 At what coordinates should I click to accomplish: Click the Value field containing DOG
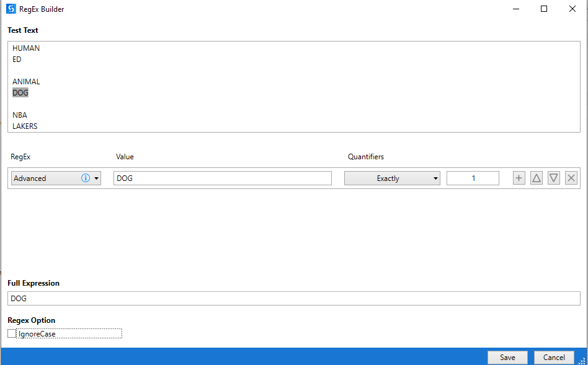[x=222, y=178]
